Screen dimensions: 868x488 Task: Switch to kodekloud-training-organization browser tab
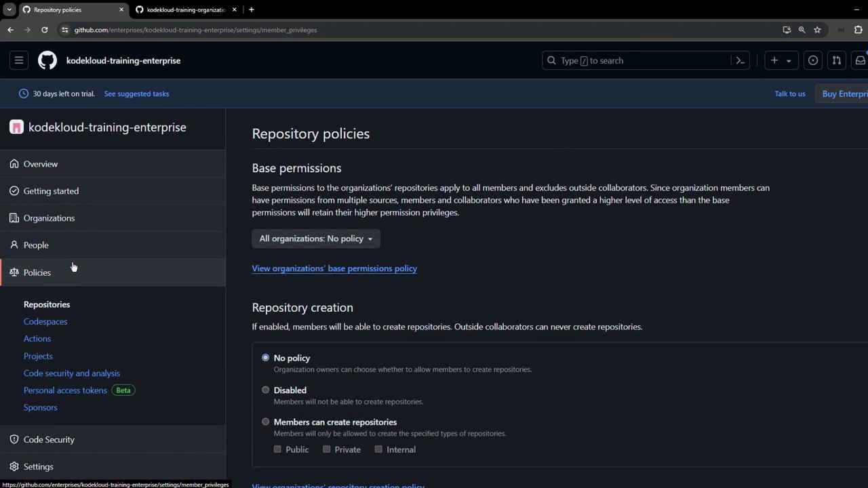point(185,9)
